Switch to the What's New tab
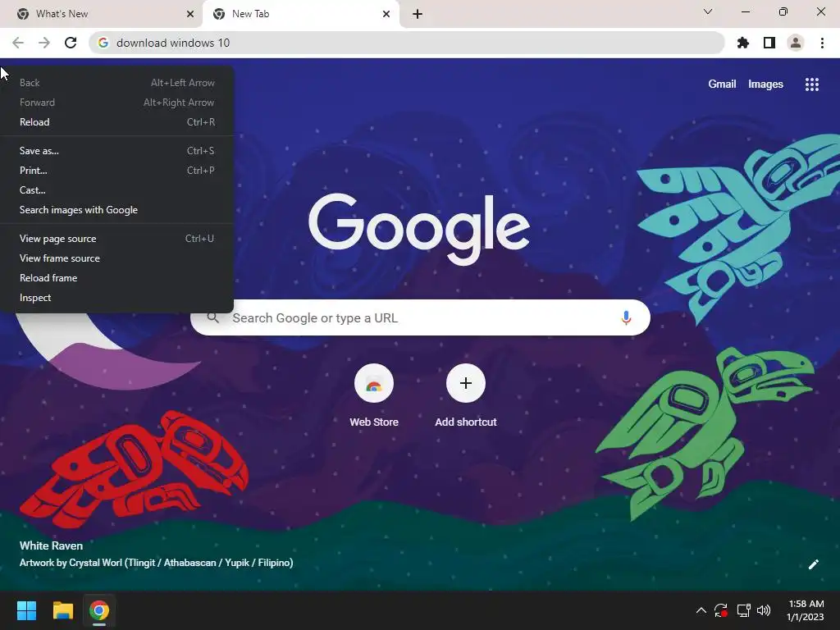The image size is (840, 630). 101,14
